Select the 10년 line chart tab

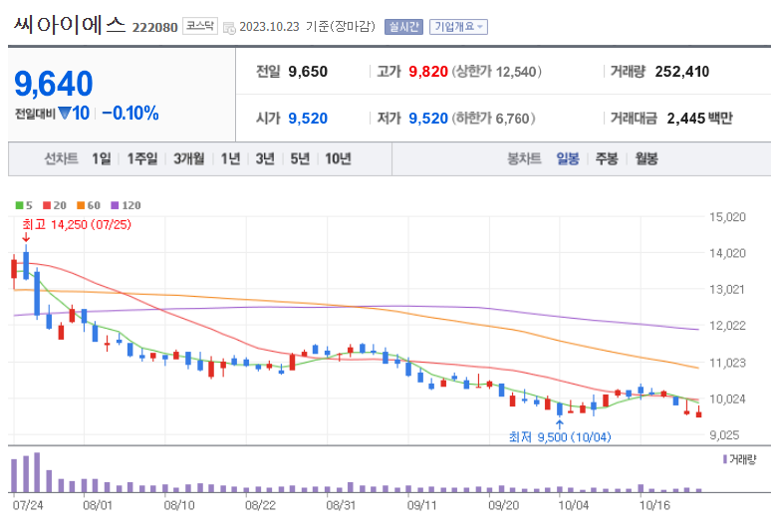click(339, 158)
